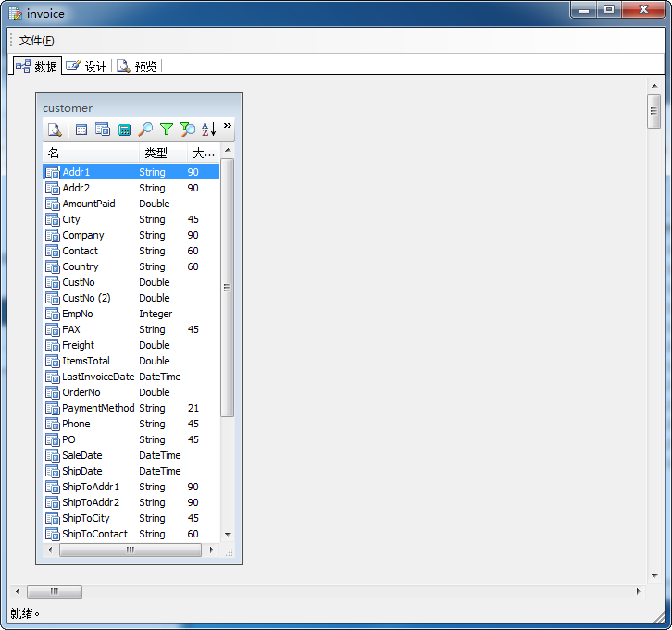Select the PO field row

coord(131,439)
